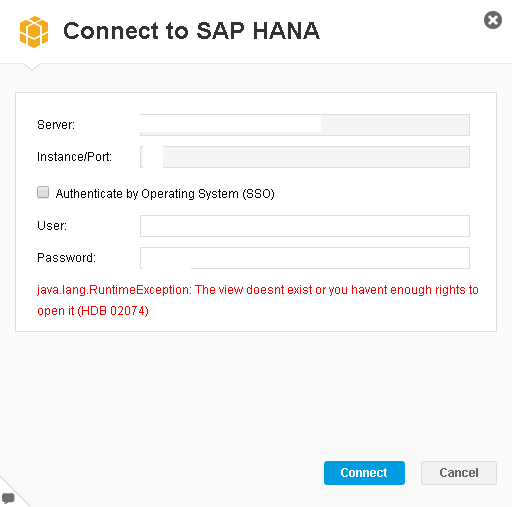Focus the Server input field
Screen dimensions: 512x507
coord(305,125)
